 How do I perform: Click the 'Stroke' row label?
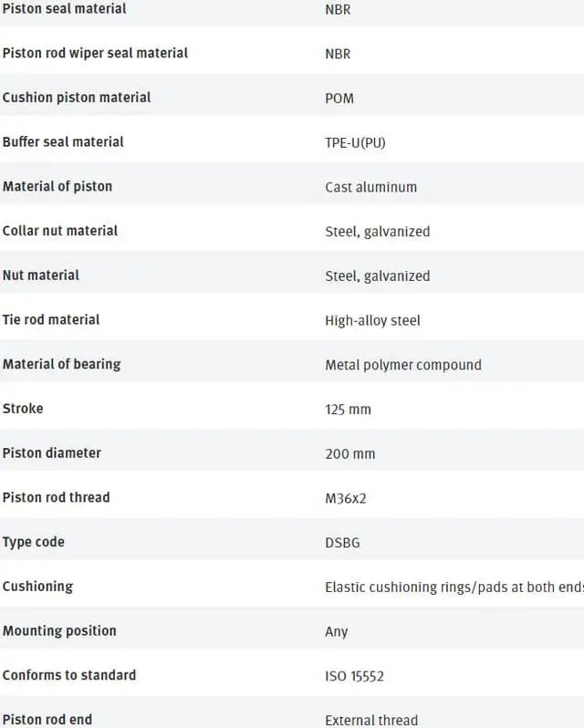23,409
